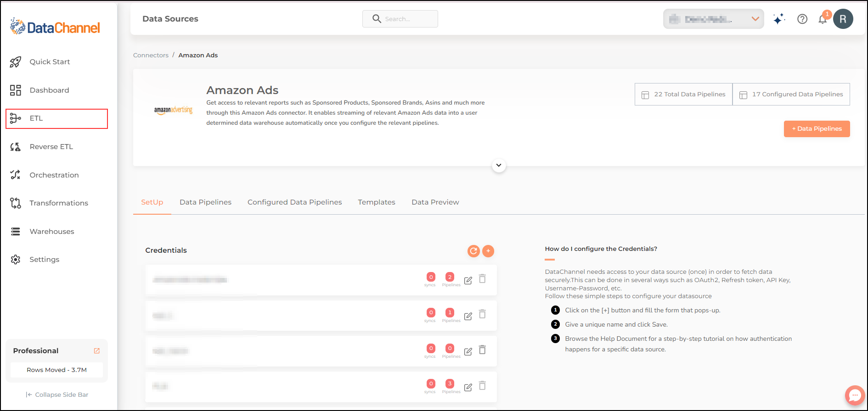
Task: Open the user avatar R menu
Action: pos(843,19)
